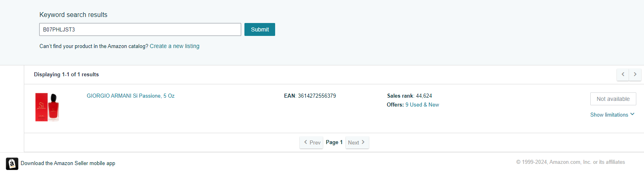Open the Si Passione perfume product thumbnail
644x182 pixels.
pyautogui.click(x=48, y=107)
